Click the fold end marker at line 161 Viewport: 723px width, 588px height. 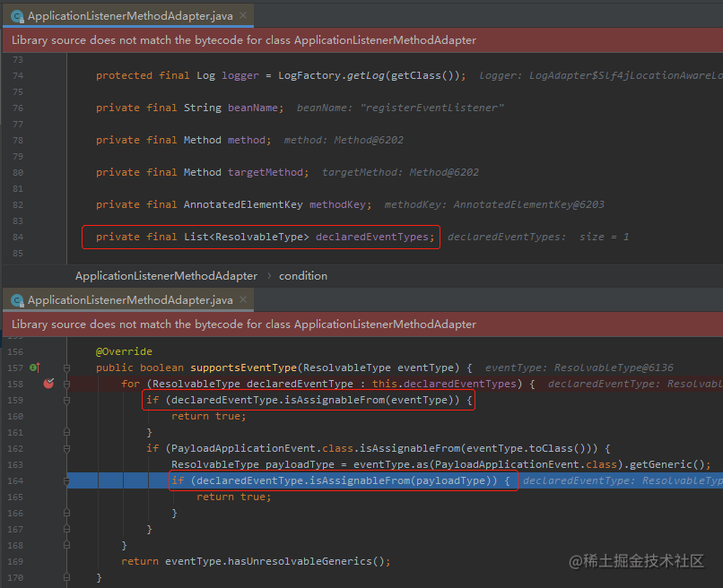[x=67, y=432]
